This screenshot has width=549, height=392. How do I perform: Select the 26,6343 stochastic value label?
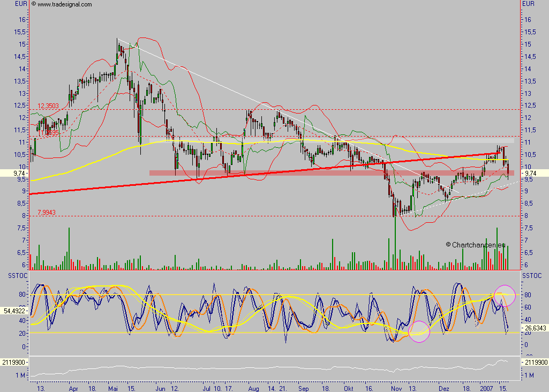535,328
